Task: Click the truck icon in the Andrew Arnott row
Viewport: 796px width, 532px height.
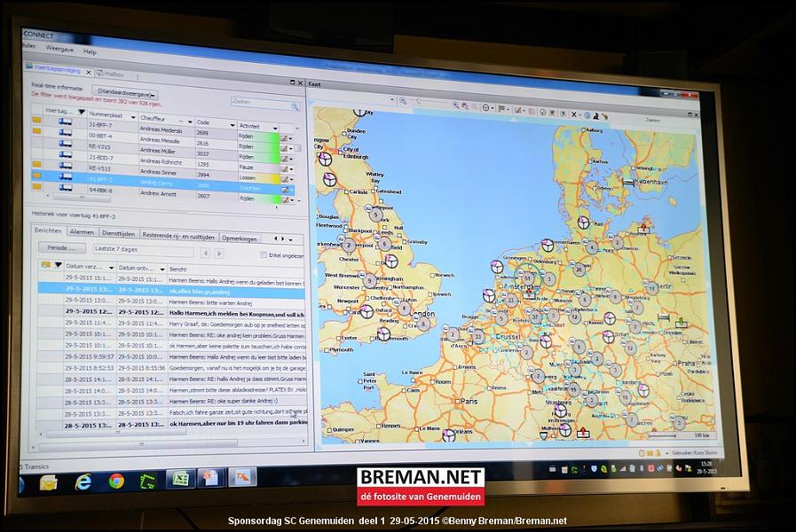Action: pyautogui.click(x=65, y=188)
